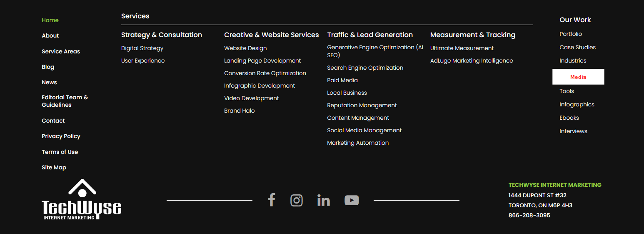This screenshot has height=234, width=644.
Task: Click the TechWyse Internet Marketing logo
Action: 82,199
